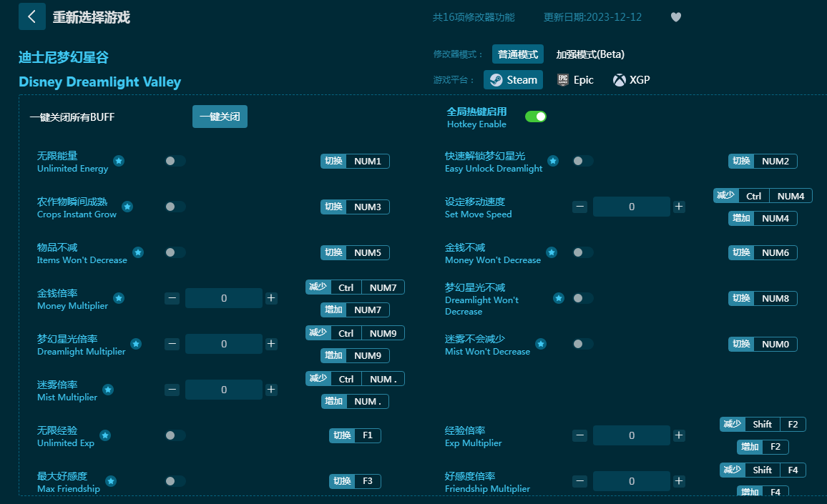Click the Ctrl NUM7 decrease hotkey for Money Multiplier

click(355, 287)
